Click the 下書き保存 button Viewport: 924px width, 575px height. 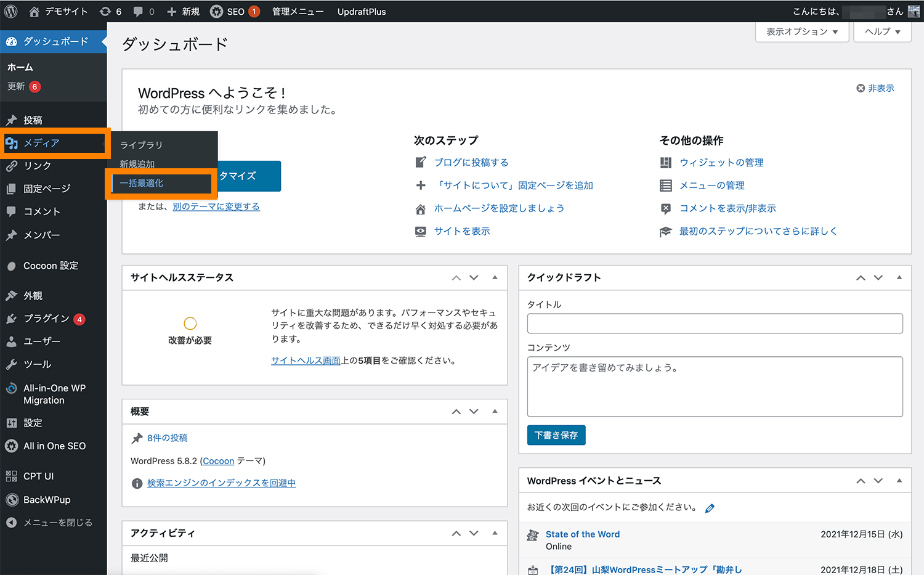[x=556, y=435]
